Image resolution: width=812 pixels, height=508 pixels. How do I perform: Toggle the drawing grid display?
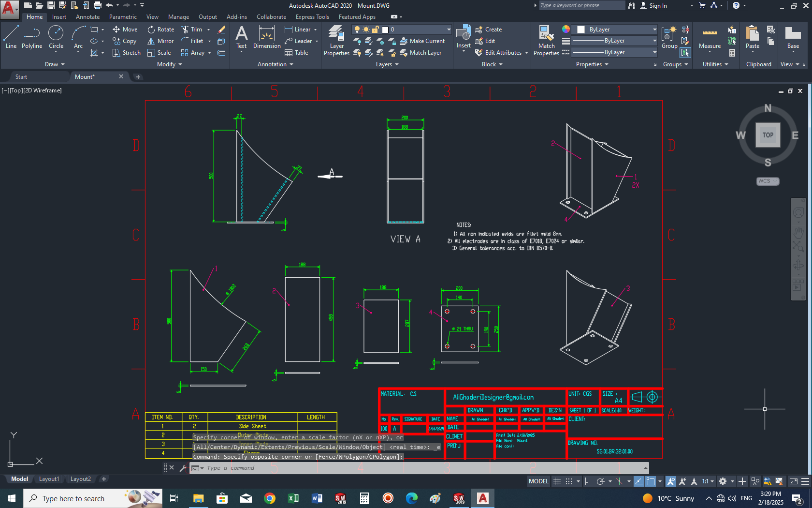click(557, 481)
